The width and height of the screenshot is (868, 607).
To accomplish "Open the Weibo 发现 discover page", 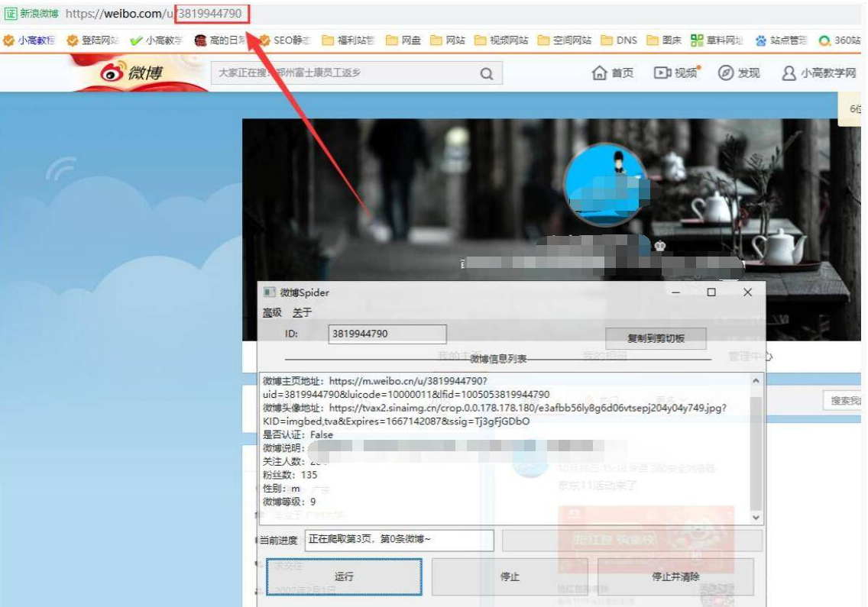I will pos(738,73).
